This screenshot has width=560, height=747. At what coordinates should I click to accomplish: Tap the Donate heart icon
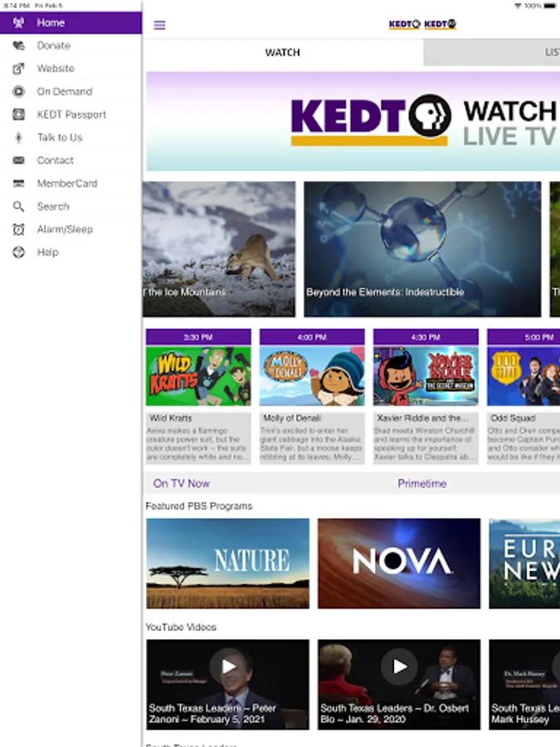18,46
